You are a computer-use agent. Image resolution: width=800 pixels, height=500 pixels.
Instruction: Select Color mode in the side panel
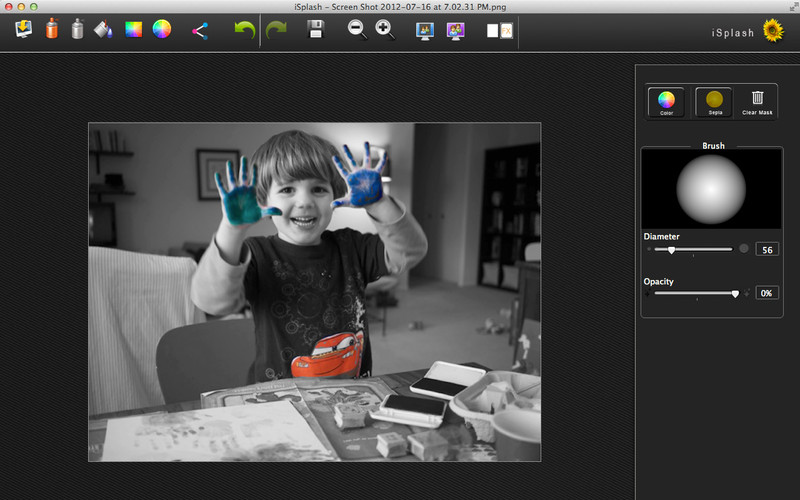click(666, 103)
